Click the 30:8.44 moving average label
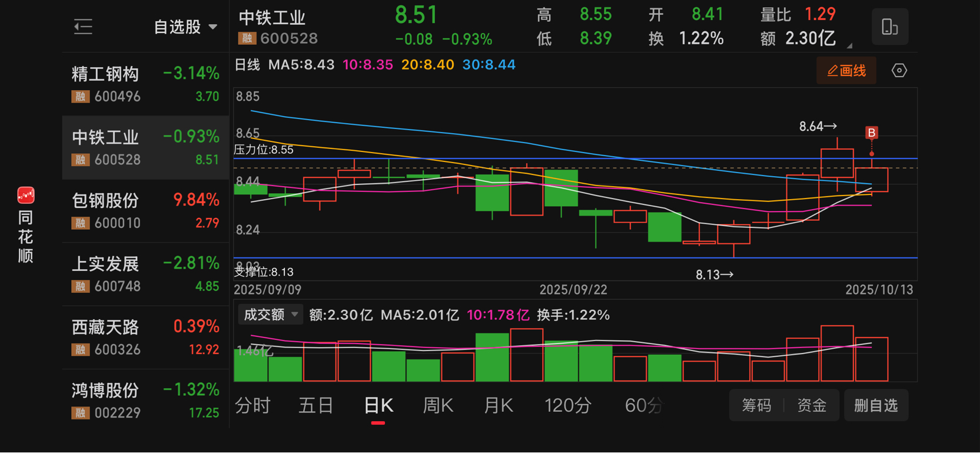 (x=489, y=65)
